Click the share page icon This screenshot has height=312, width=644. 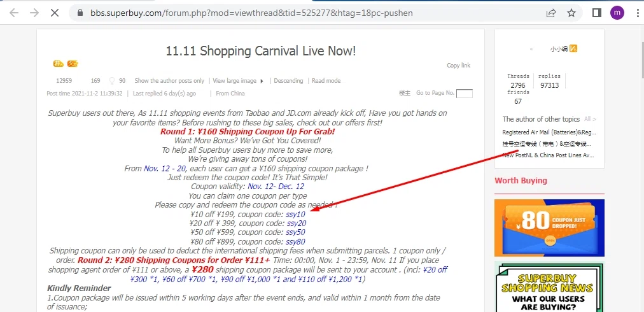coord(550,13)
